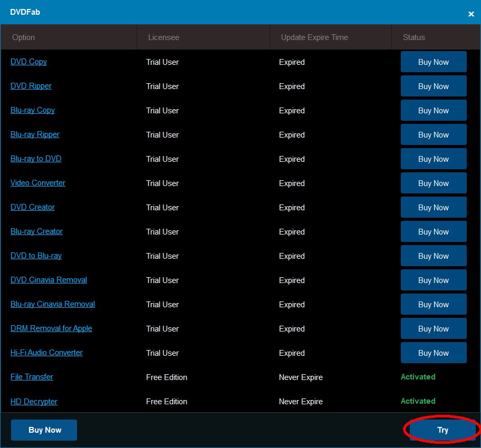Open the Blu-ray Copy link
The height and width of the screenshot is (448, 481).
pyautogui.click(x=33, y=110)
